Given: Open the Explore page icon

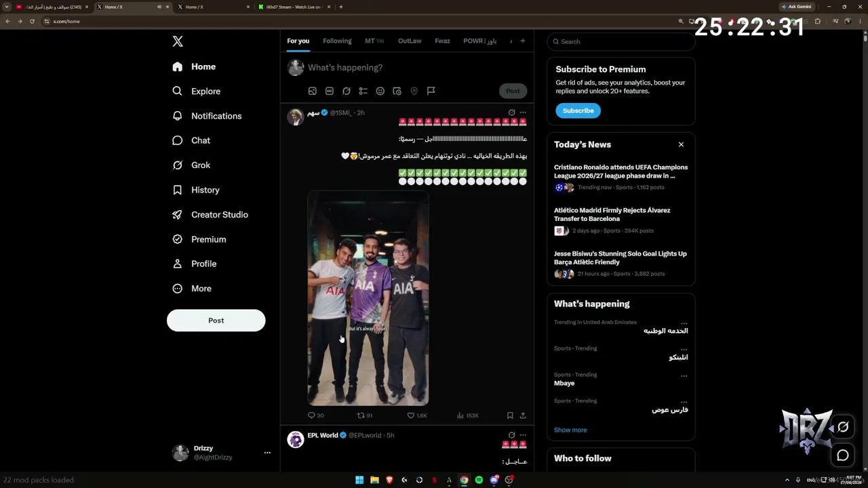Looking at the screenshot, I should 178,91.
